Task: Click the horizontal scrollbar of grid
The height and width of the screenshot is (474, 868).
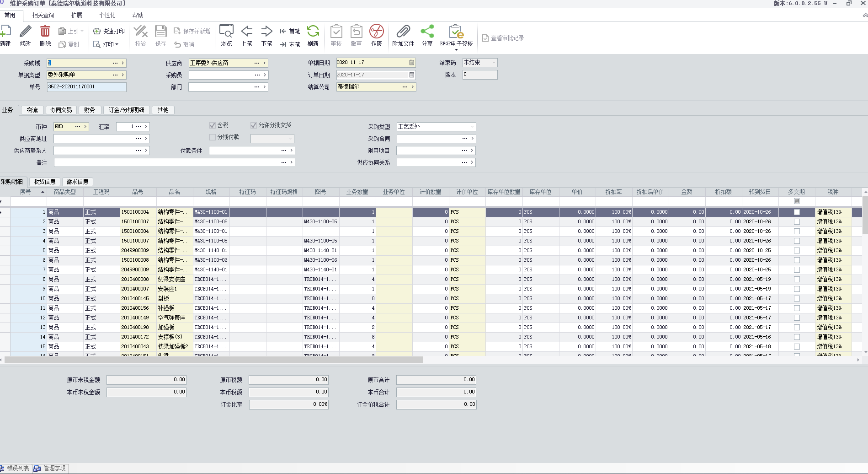Action: point(213,360)
